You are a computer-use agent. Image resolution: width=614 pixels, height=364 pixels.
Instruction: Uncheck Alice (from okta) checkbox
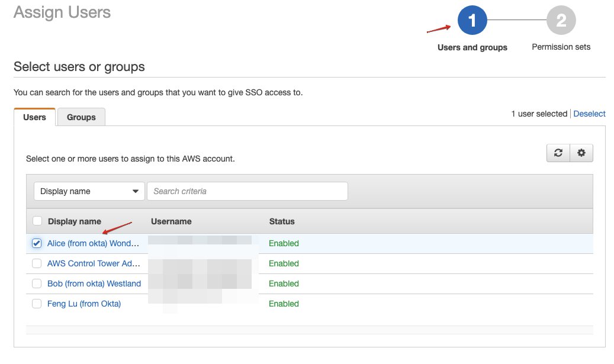pyautogui.click(x=37, y=243)
